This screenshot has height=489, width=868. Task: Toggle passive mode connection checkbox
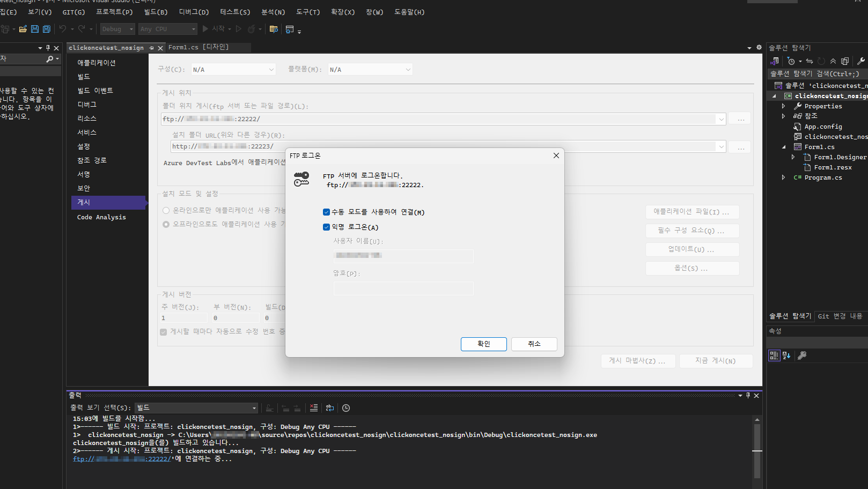click(326, 212)
